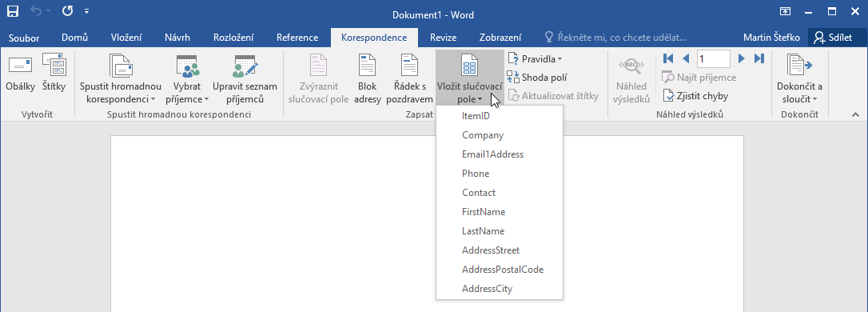
Task: Select the Korespondence tab
Action: [374, 38]
